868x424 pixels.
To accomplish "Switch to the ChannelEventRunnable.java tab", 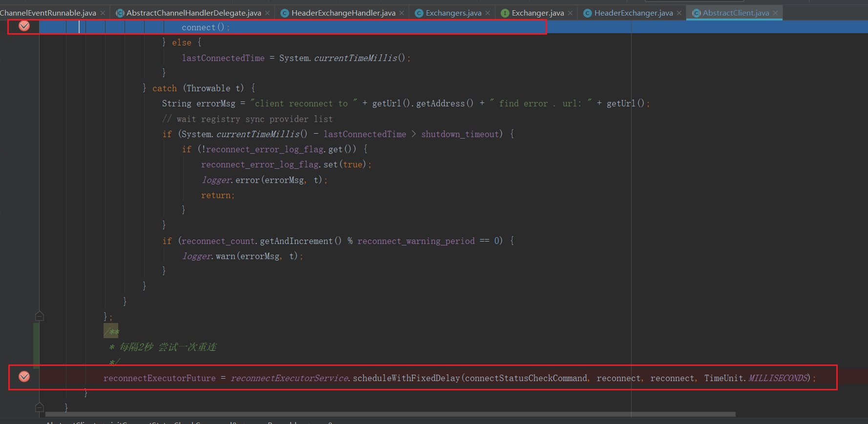I will [x=48, y=13].
